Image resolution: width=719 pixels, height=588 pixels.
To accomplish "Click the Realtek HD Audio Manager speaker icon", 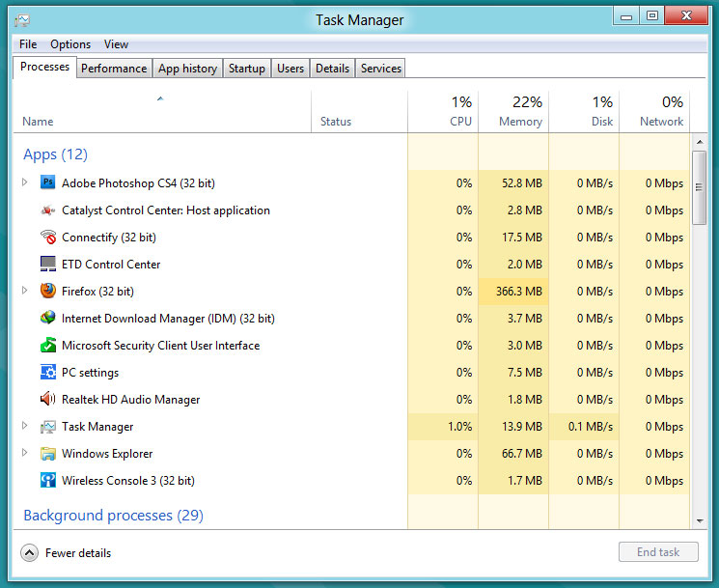I will pyautogui.click(x=48, y=399).
